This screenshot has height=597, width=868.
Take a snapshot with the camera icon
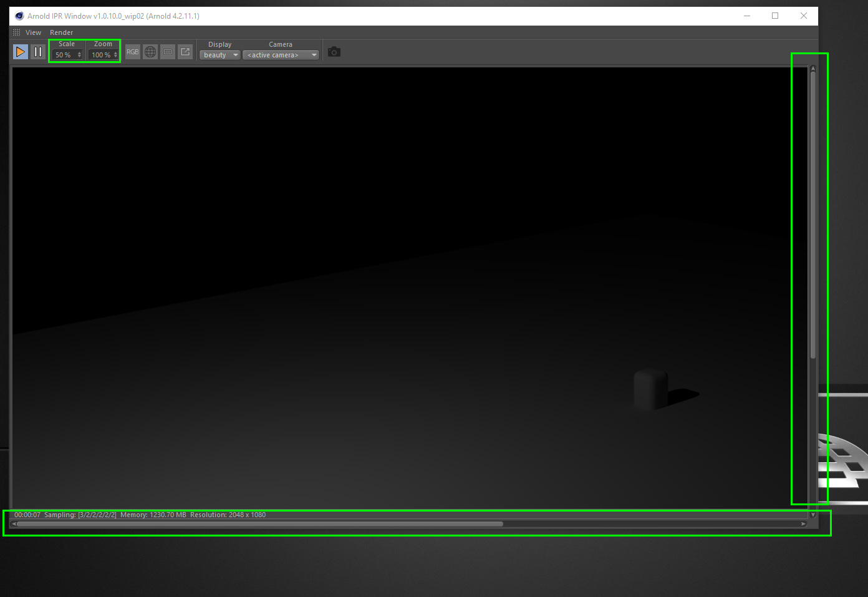click(334, 52)
